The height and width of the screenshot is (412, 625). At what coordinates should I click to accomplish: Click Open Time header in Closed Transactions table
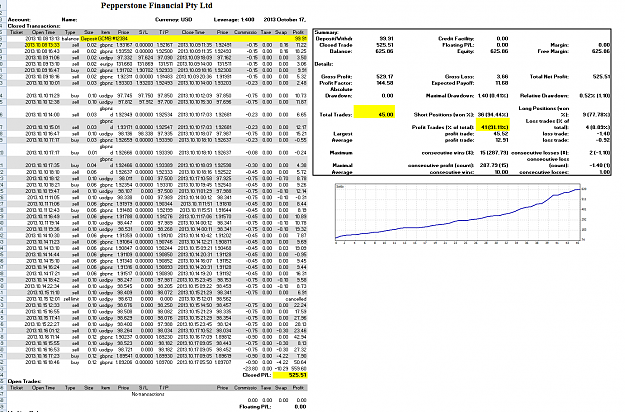43,32
